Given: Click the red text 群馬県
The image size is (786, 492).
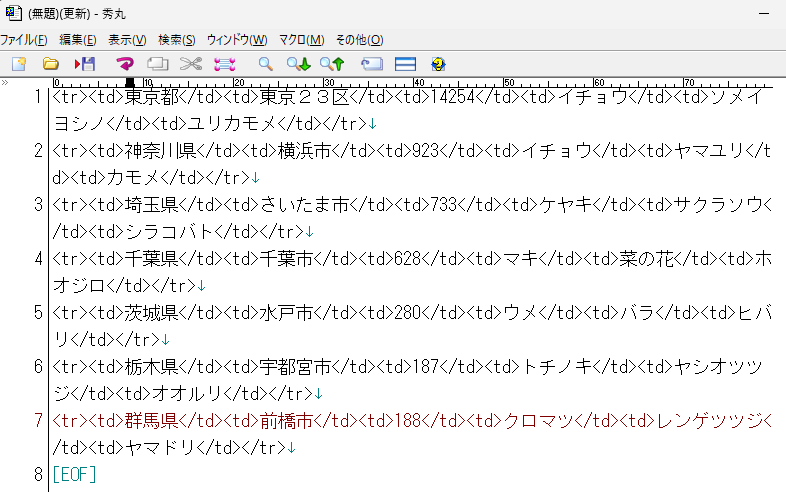Looking at the screenshot, I should coord(151,420).
